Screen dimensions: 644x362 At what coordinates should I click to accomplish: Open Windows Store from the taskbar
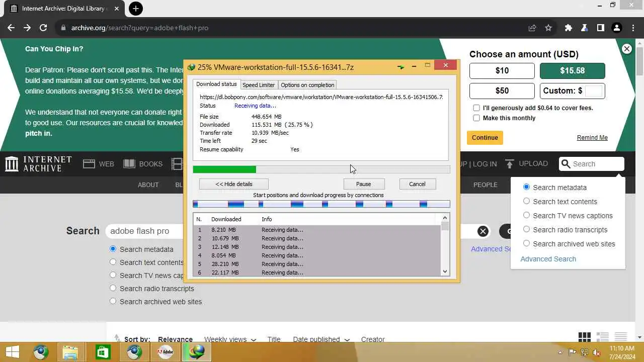(x=102, y=352)
